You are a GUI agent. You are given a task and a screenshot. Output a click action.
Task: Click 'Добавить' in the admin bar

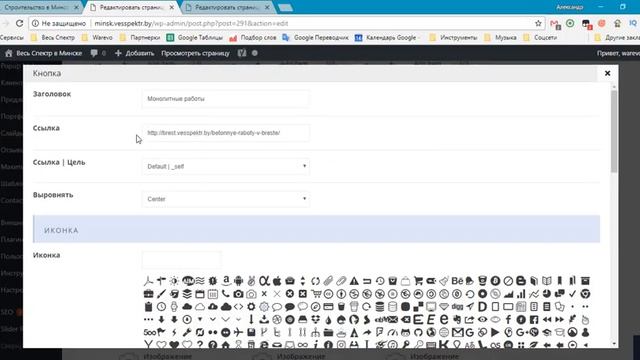tap(134, 53)
